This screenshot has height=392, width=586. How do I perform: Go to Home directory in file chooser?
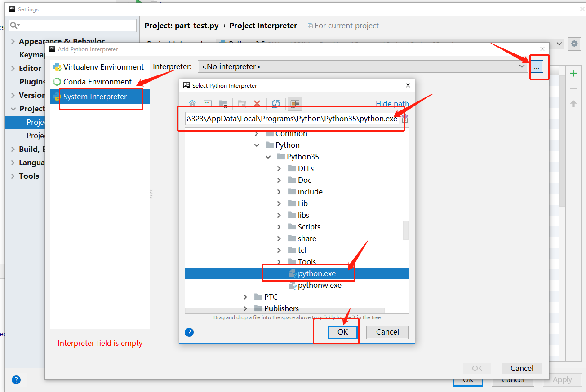[192, 104]
